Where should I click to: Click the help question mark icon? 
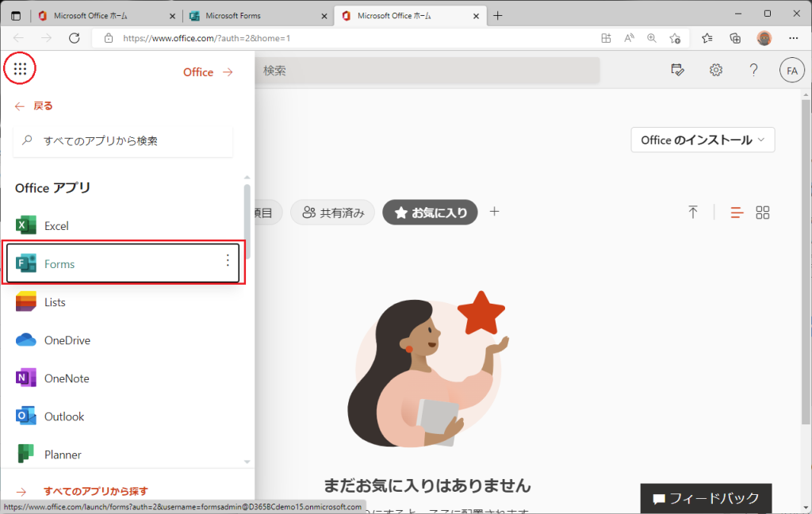pyautogui.click(x=753, y=70)
